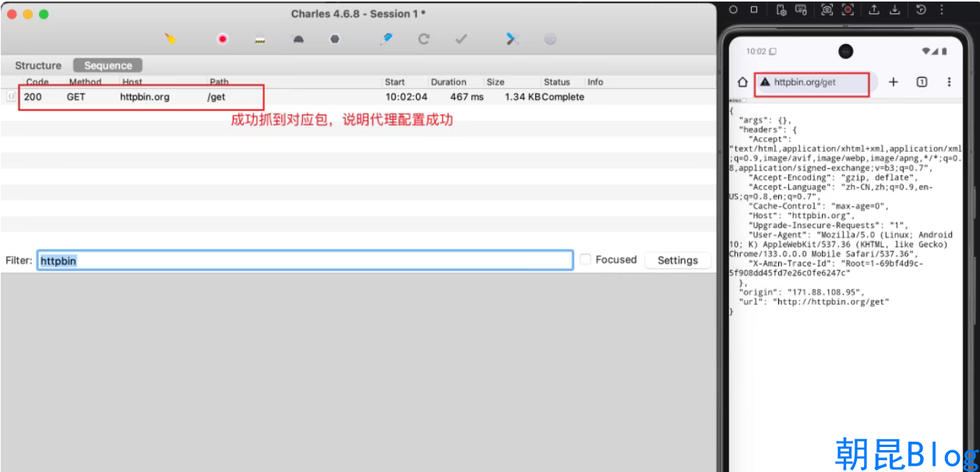Tap the not-secure warning triangle in address bar

point(765,82)
